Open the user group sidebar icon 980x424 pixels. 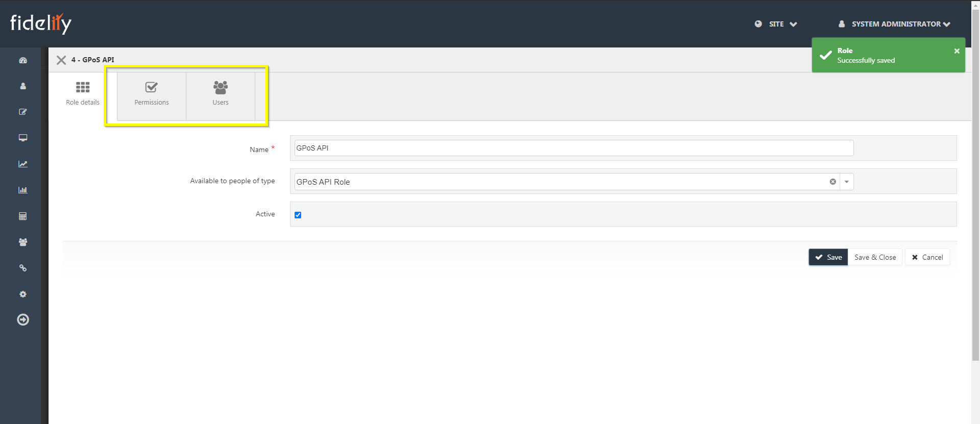[x=23, y=242]
